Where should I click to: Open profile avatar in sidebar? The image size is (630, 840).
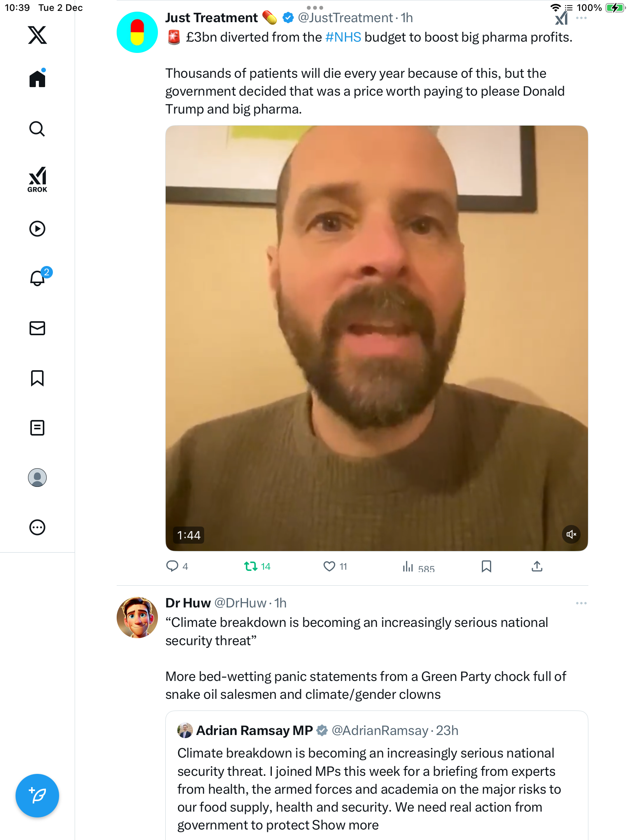[x=37, y=478]
